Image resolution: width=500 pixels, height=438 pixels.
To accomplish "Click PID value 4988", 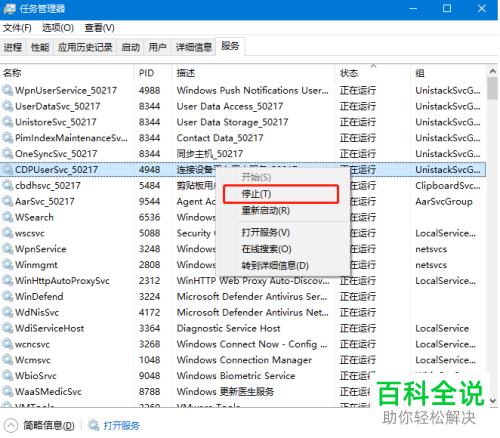I will coord(149,90).
